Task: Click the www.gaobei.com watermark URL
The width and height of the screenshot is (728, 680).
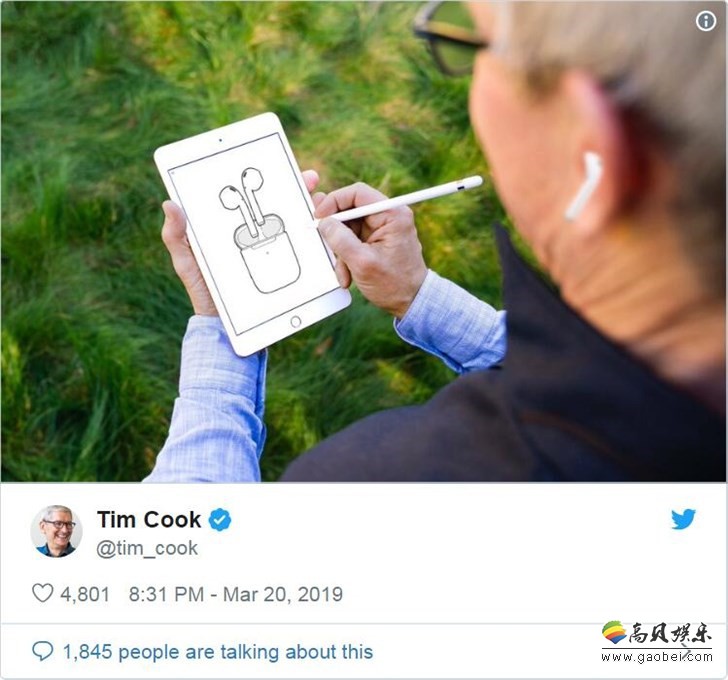Action: pos(656,656)
